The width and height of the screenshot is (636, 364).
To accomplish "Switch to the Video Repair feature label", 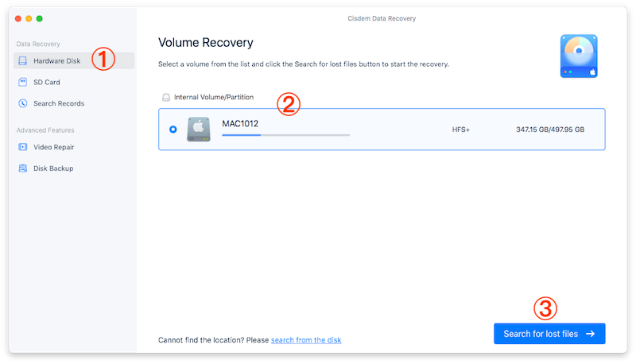I will pyautogui.click(x=54, y=147).
